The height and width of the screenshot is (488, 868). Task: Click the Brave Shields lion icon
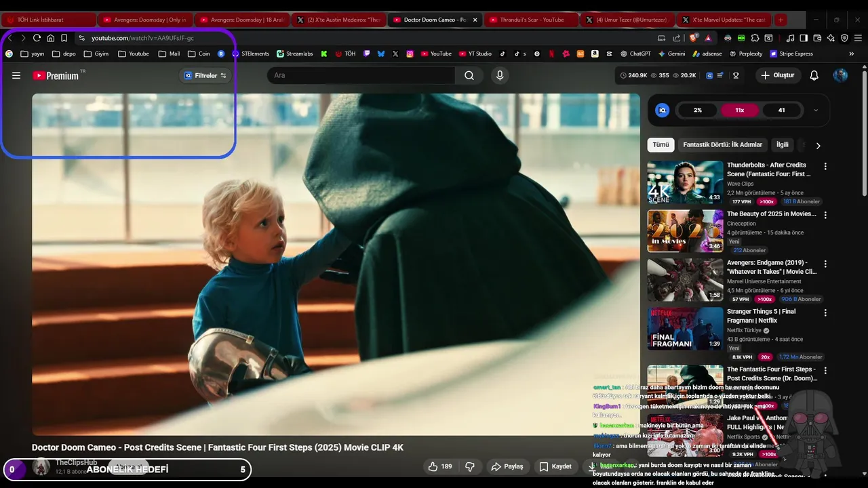(x=693, y=38)
